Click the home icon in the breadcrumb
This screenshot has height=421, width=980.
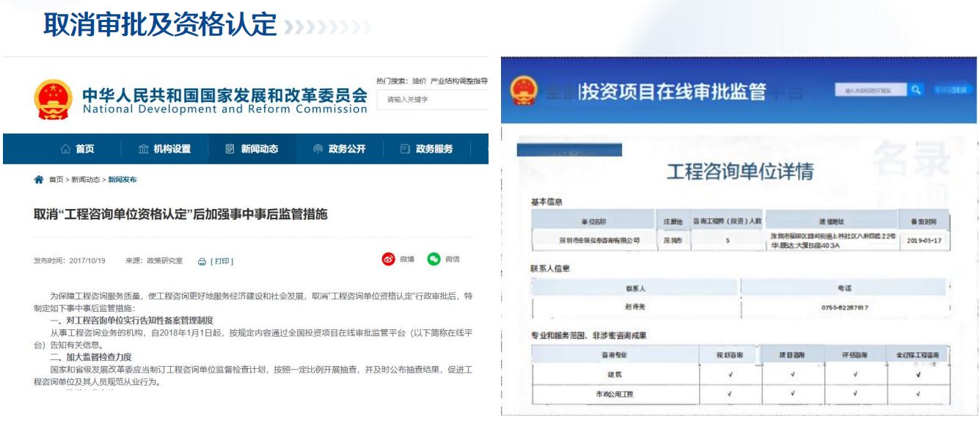click(x=39, y=180)
